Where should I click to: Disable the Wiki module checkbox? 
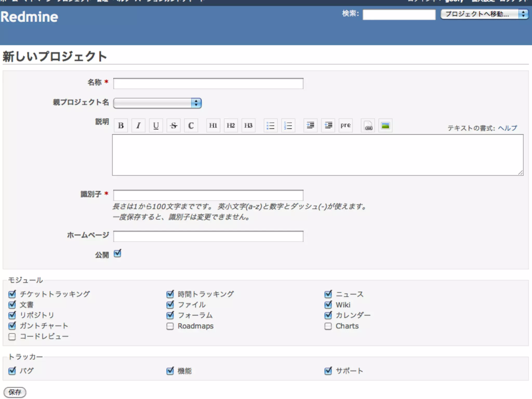[328, 305]
